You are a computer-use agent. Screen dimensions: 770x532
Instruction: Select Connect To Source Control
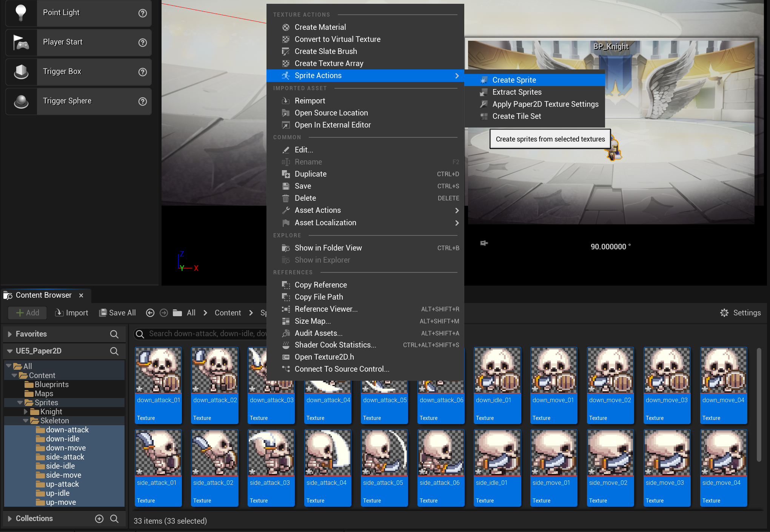pyautogui.click(x=365, y=369)
